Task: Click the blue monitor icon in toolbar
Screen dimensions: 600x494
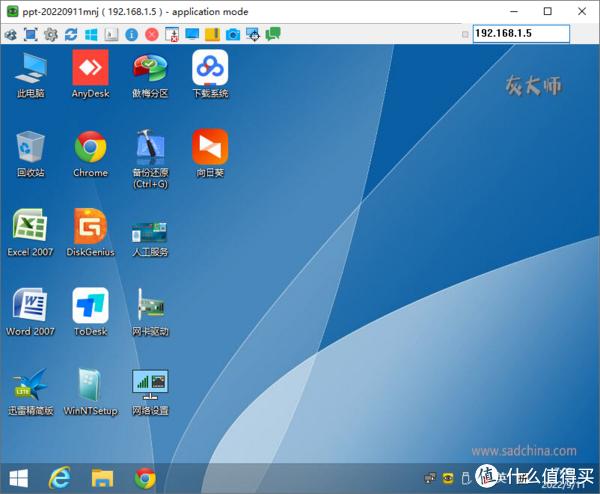Action: [192, 34]
